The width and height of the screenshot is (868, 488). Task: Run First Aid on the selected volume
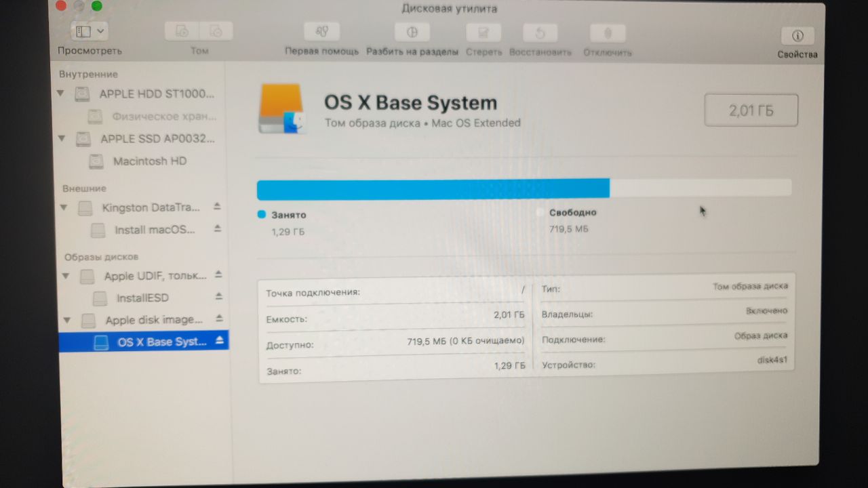click(x=322, y=32)
